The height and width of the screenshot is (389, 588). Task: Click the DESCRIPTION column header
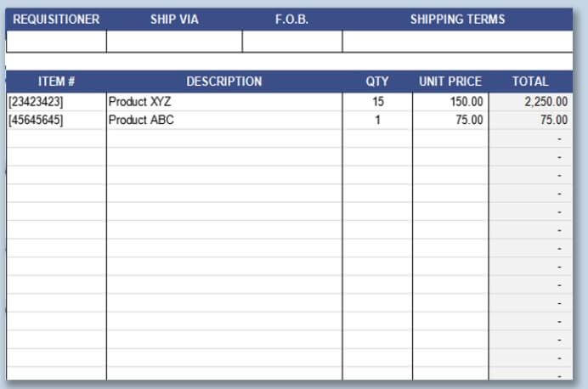tap(224, 82)
